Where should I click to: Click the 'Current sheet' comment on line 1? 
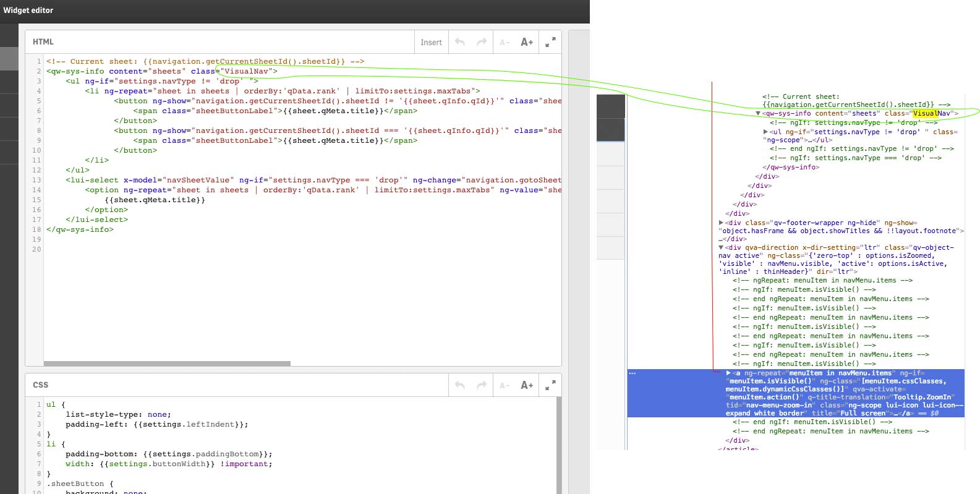[205, 61]
